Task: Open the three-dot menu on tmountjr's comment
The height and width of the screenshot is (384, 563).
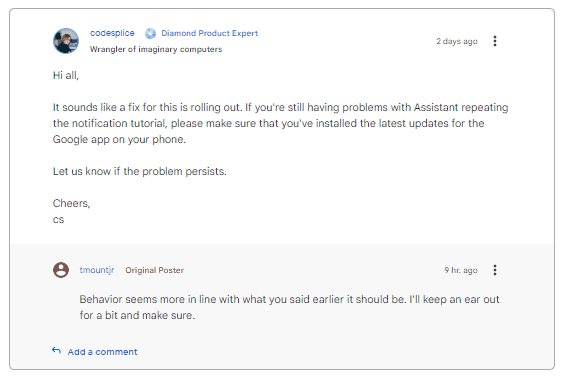Action: tap(495, 270)
